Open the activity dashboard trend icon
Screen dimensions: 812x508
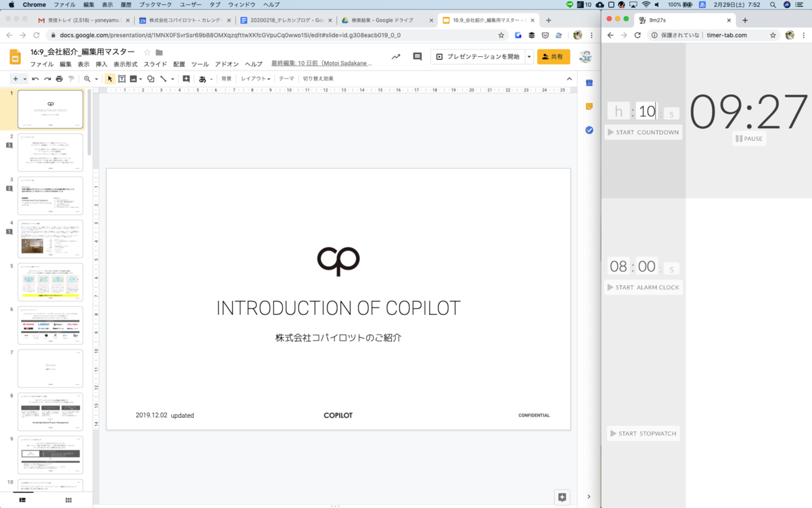[x=396, y=57]
